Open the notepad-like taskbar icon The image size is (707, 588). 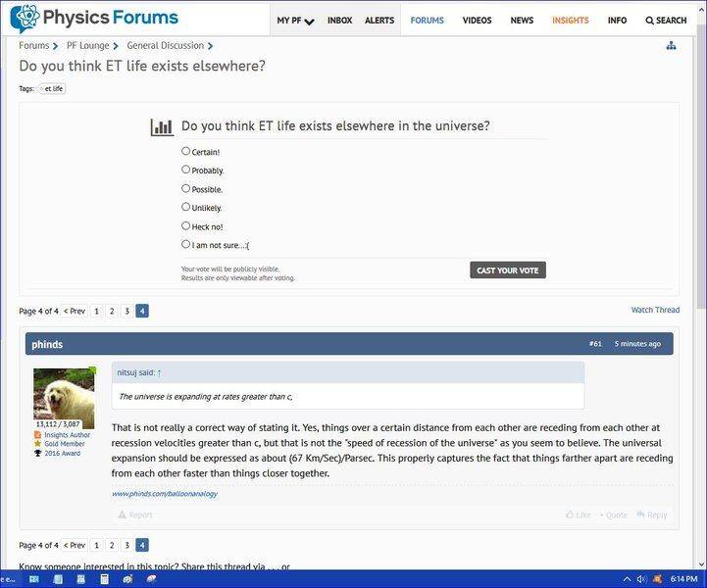(x=58, y=579)
